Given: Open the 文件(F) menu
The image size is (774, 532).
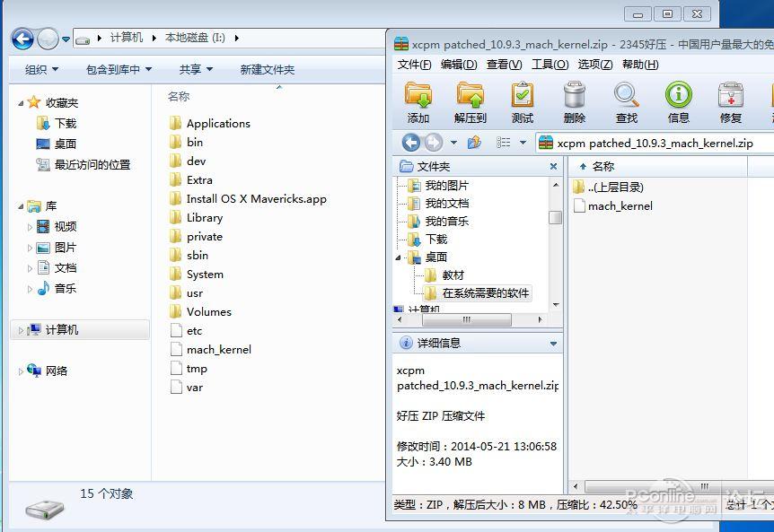Looking at the screenshot, I should 414,65.
